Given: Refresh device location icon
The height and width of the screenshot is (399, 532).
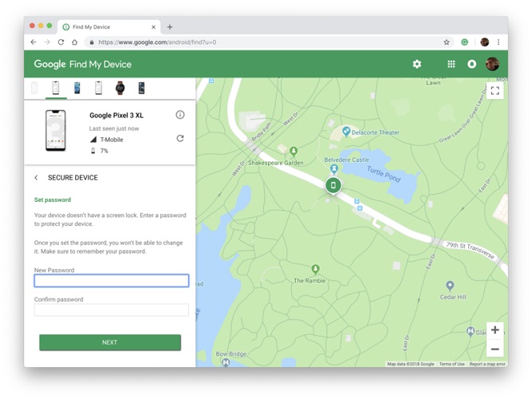Looking at the screenshot, I should pos(180,138).
